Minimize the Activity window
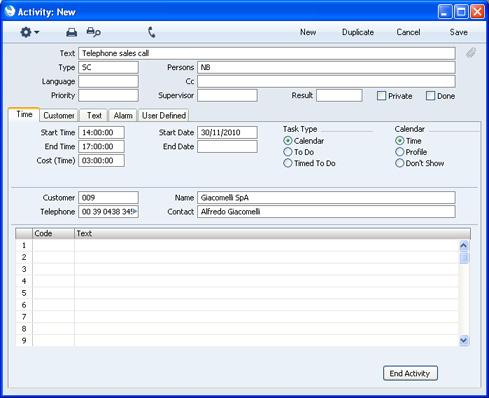Image resolution: width=489 pixels, height=398 pixels. [x=445, y=12]
